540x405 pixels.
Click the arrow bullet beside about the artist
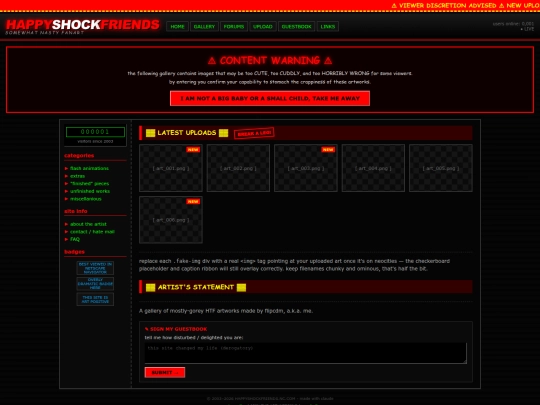[x=66, y=224]
